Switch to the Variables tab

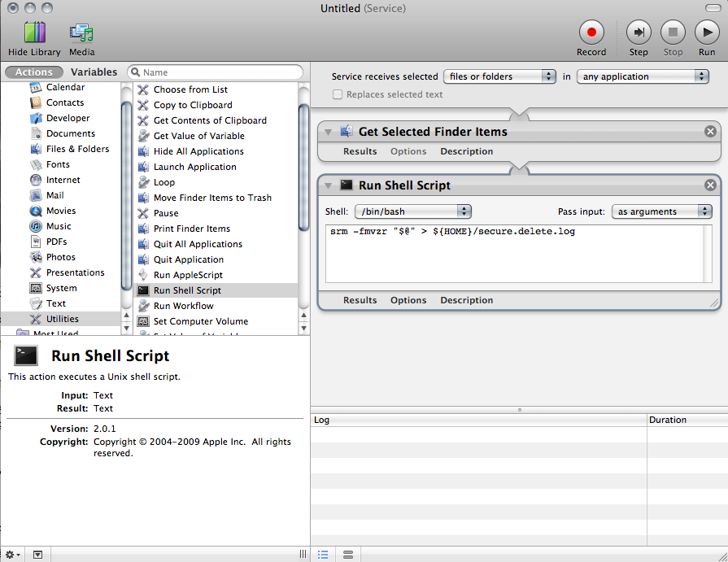point(94,72)
